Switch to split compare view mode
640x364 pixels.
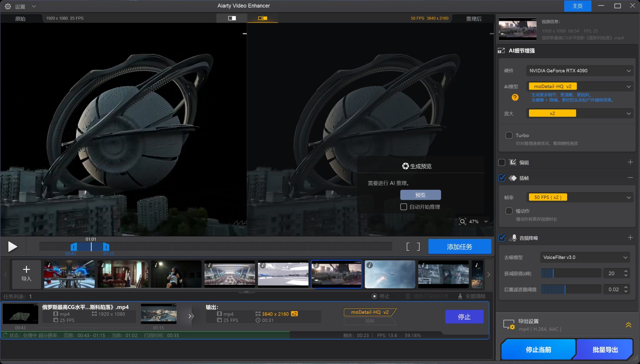pos(262,18)
